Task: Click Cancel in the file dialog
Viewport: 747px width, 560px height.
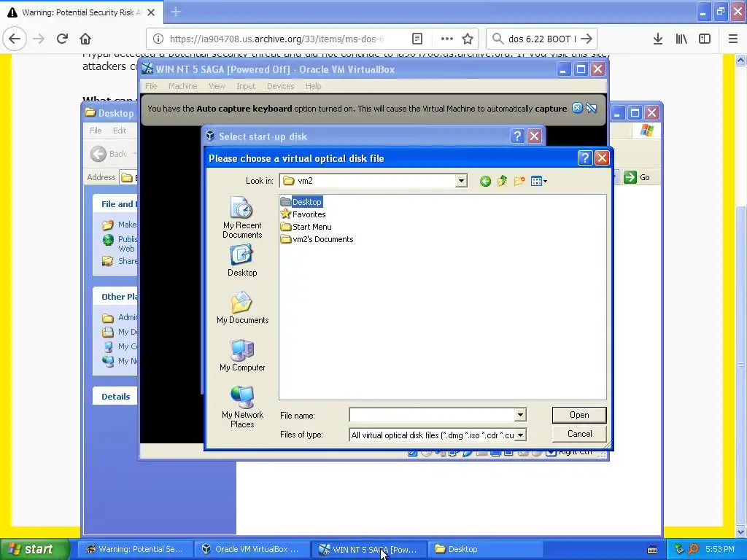Action: pos(579,434)
